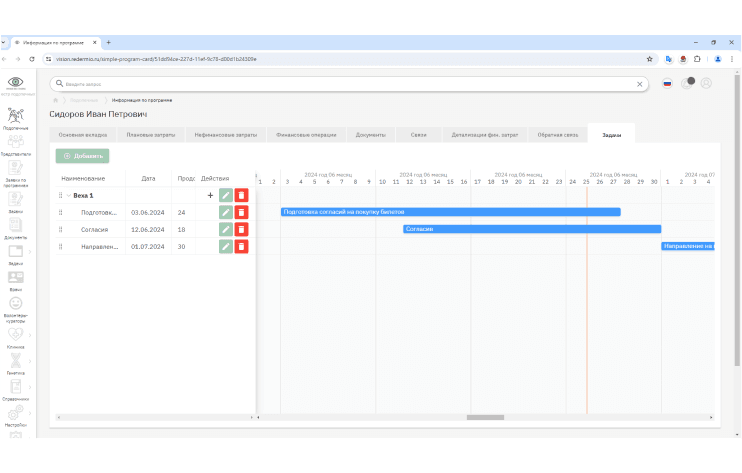Screen dimensions: 742x473
Task: Open browser tab search dropdown
Action: [x=3, y=43]
